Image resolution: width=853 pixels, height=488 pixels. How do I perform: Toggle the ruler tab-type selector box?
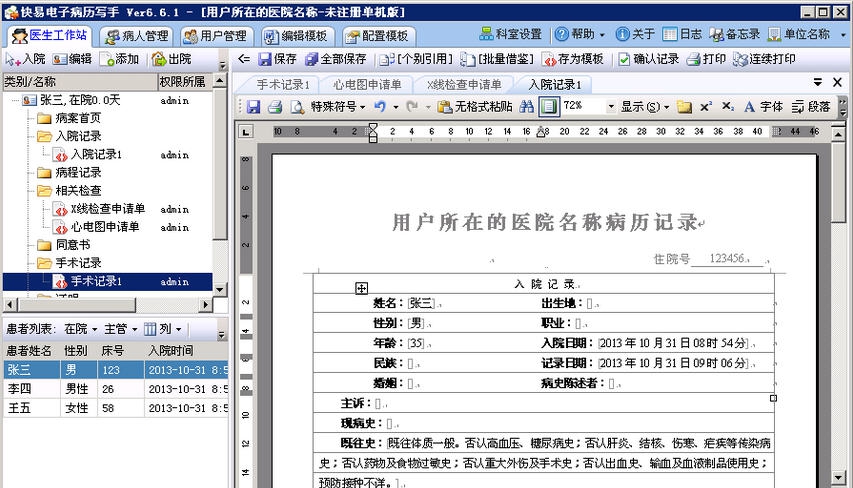coord(247,130)
